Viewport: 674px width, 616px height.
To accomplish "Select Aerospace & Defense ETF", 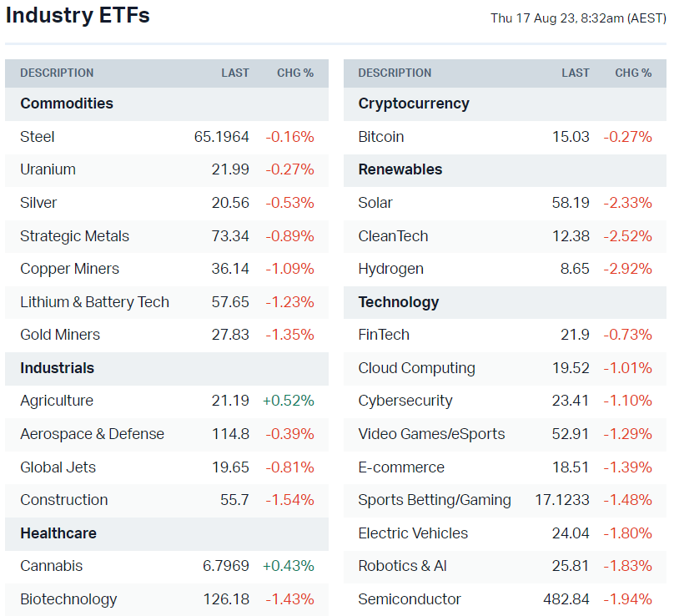I will point(92,434).
